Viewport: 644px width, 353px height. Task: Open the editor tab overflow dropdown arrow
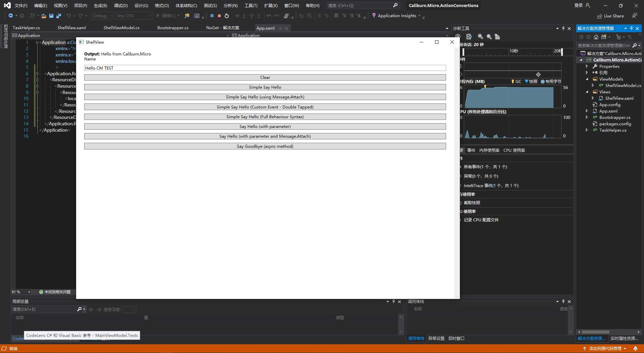[x=447, y=28]
